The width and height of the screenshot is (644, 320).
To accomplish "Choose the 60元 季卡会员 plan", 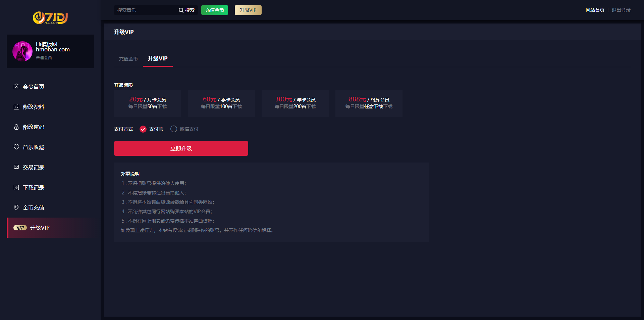I will coord(221,103).
